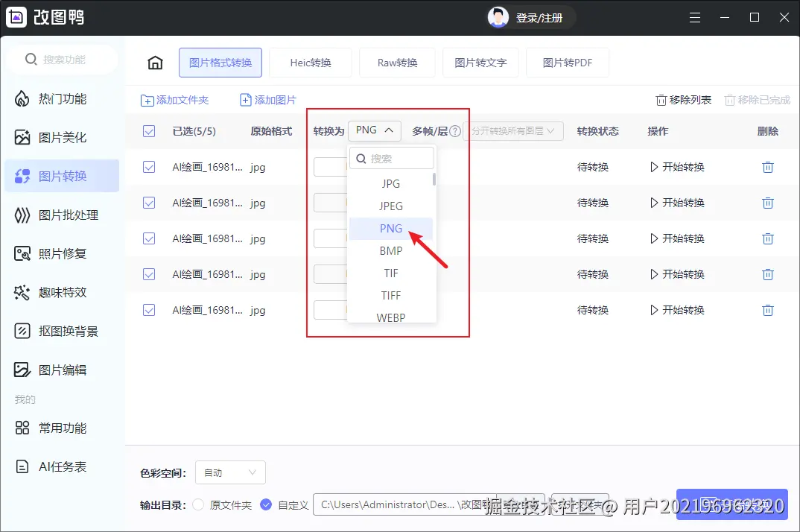Click the 多帧/层 help question mark icon

tap(454, 131)
